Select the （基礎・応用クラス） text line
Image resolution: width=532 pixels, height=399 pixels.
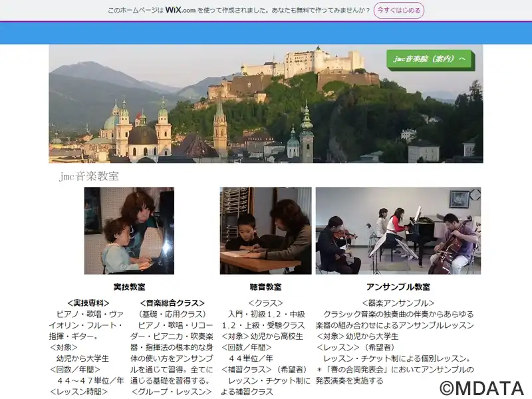(x=172, y=314)
